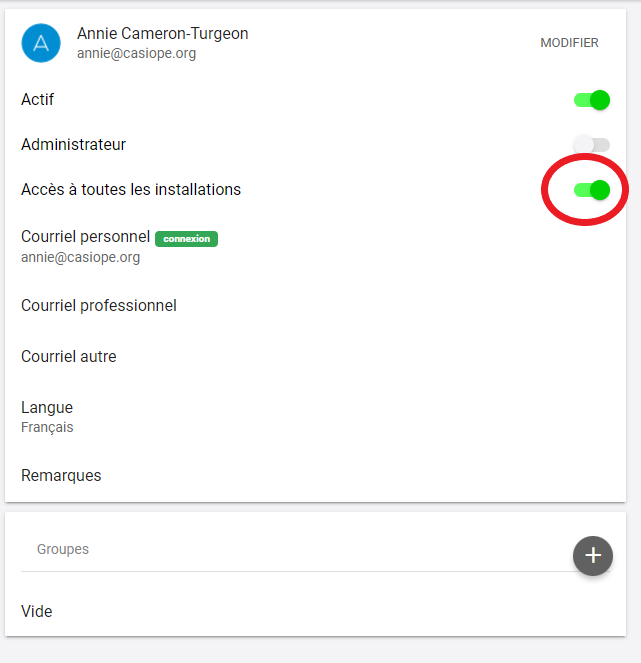Enable the Administrateur switch
Image resolution: width=641 pixels, height=663 pixels.
tap(592, 145)
